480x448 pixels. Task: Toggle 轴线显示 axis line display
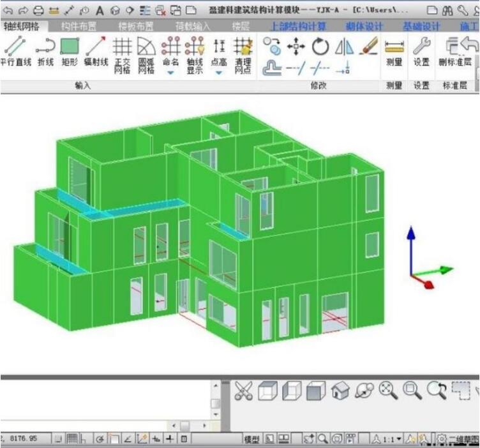coord(195,54)
